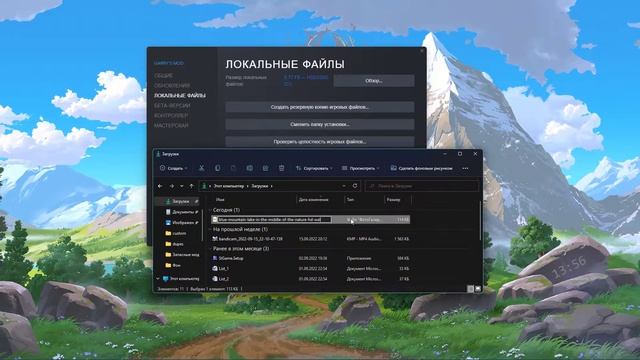The height and width of the screenshot is (360, 640).
Task: Click the Фон folder icon in sidebar
Action: (x=168, y=265)
